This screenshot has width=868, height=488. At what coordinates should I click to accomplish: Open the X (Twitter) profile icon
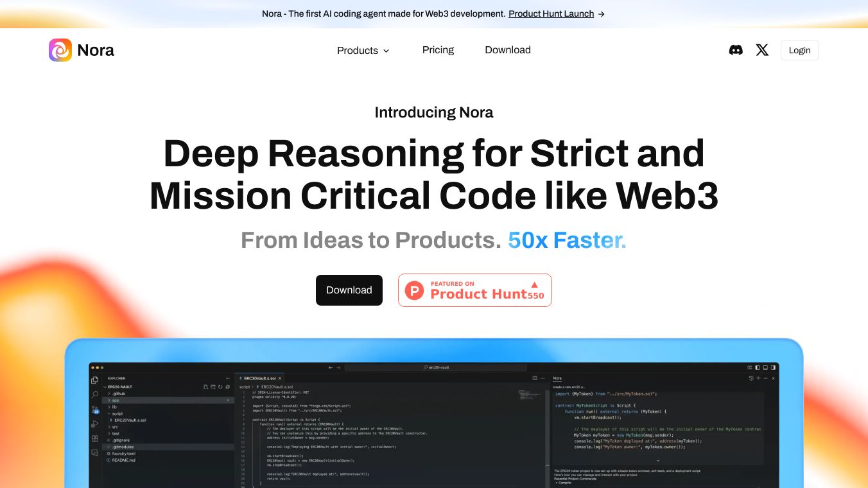(762, 50)
